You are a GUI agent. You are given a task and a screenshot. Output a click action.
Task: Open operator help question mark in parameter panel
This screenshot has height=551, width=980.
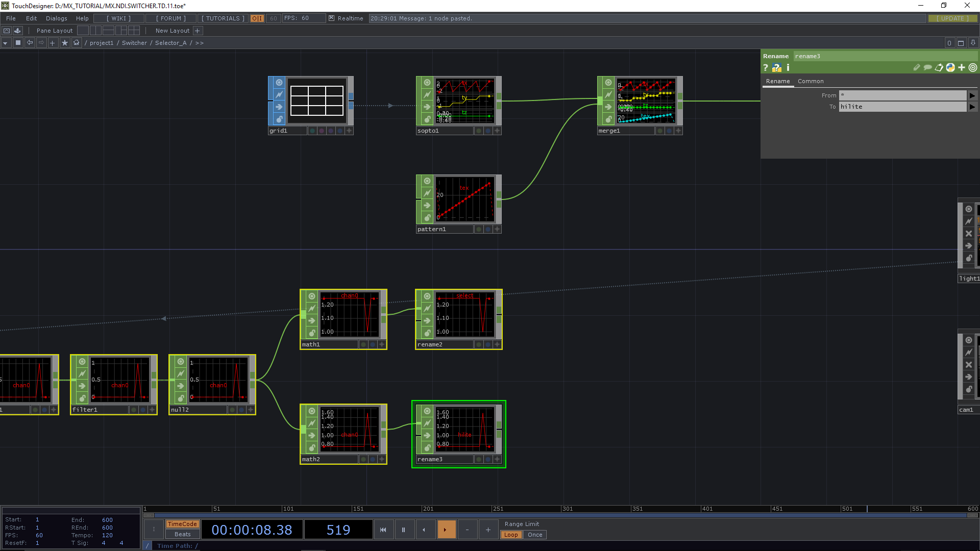click(x=766, y=68)
